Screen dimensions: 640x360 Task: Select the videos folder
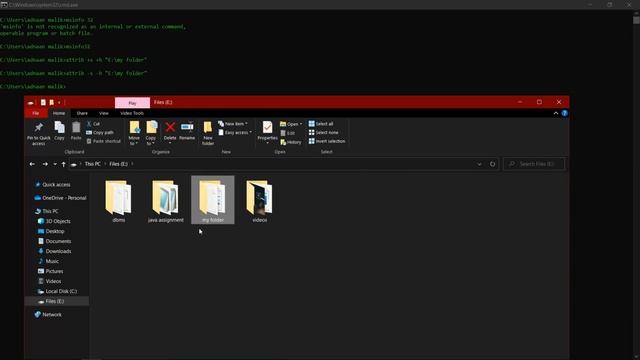click(x=260, y=201)
